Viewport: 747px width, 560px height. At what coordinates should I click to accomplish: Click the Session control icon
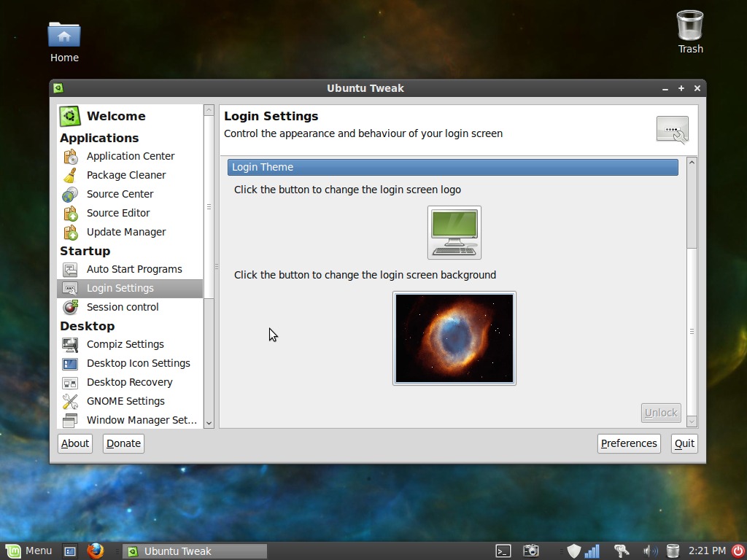71,308
